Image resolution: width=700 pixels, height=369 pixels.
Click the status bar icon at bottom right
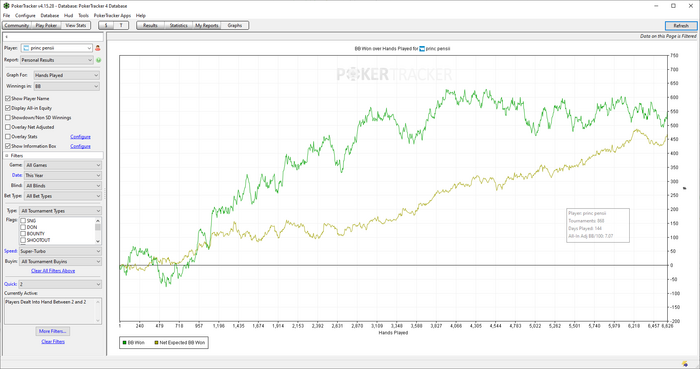coord(685,364)
